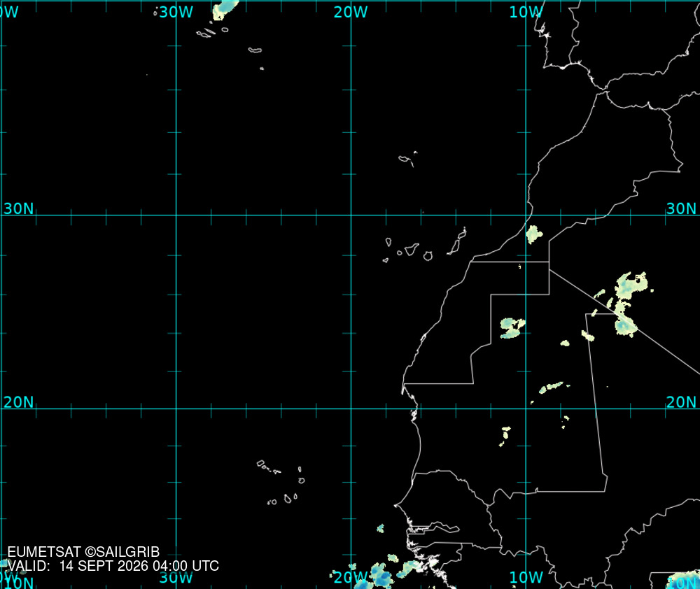
Task: Click the Madeira island outline
Action: (x=407, y=159)
